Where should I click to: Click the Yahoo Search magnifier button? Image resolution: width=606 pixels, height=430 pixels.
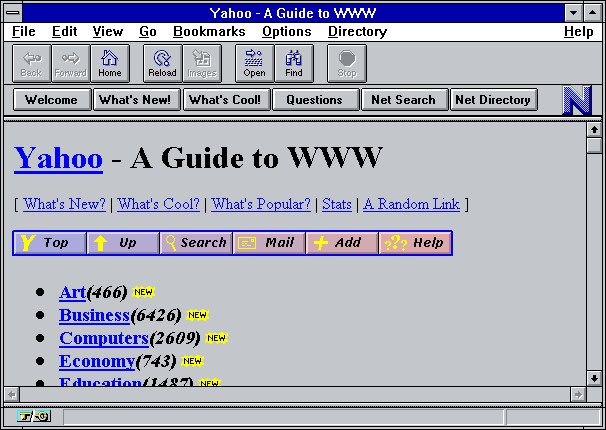[x=196, y=243]
